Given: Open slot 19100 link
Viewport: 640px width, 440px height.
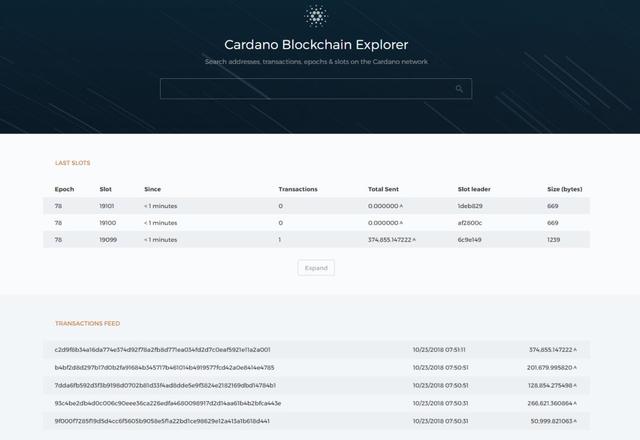Looking at the screenshot, I should coord(108,223).
